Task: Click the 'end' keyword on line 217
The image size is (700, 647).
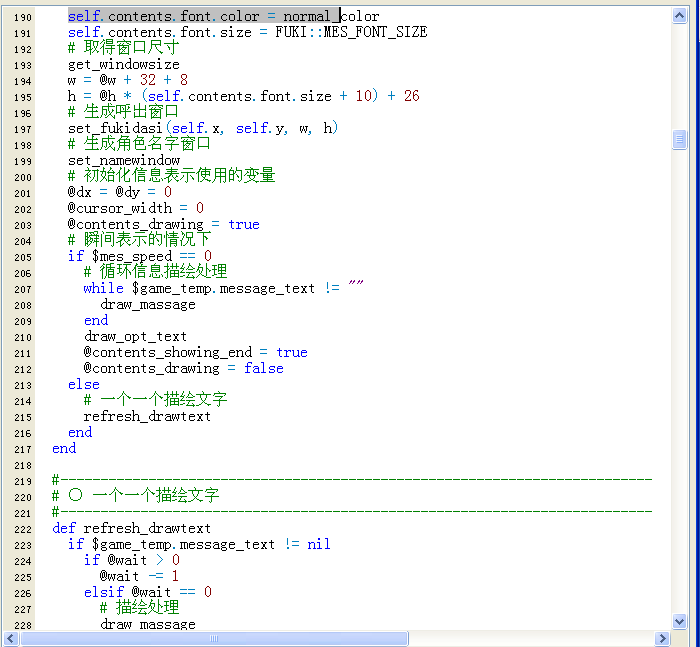Action: point(64,448)
